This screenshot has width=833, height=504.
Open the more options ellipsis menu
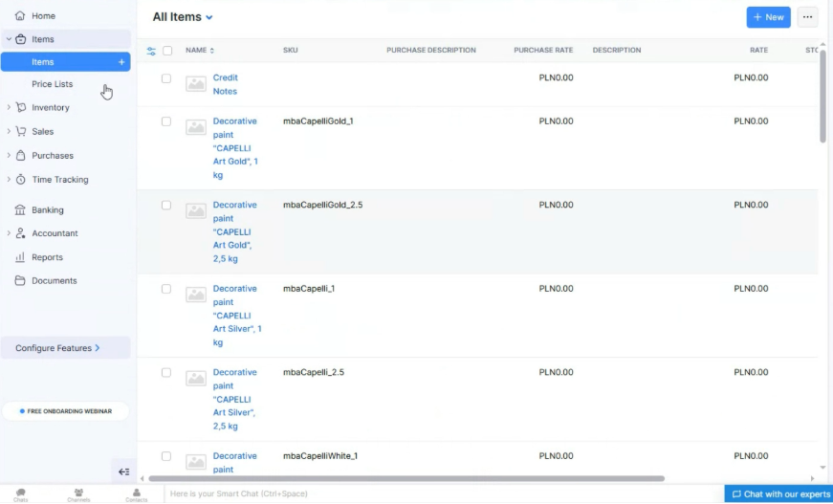807,17
